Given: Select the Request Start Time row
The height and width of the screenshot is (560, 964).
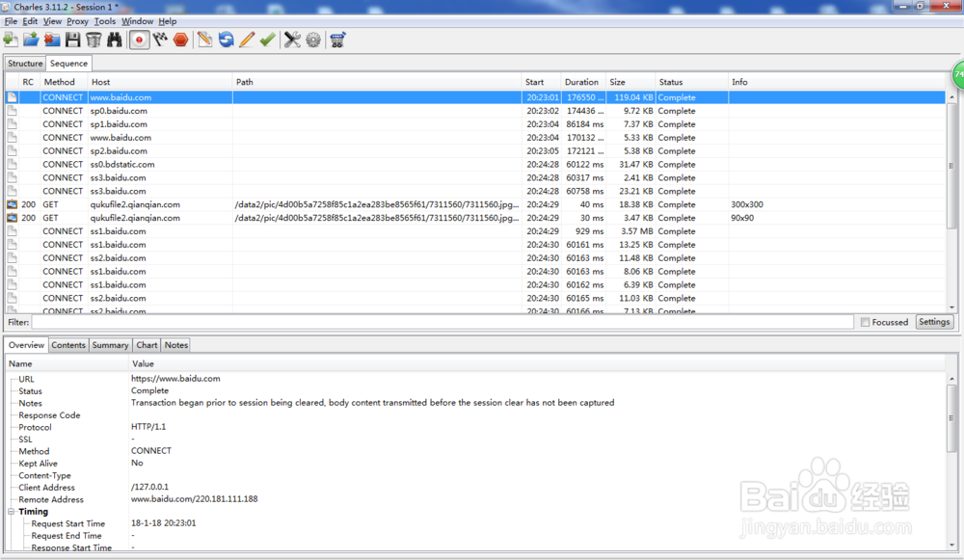Looking at the screenshot, I should (x=475, y=523).
